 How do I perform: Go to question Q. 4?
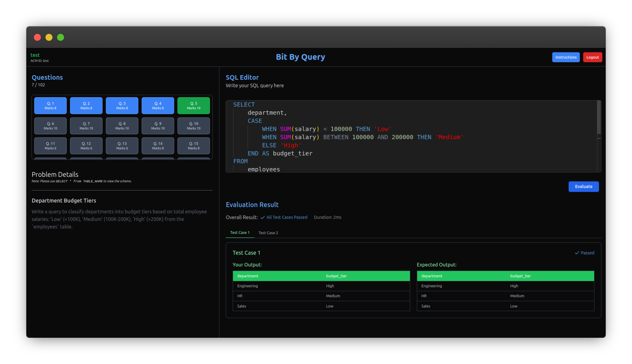click(x=158, y=106)
